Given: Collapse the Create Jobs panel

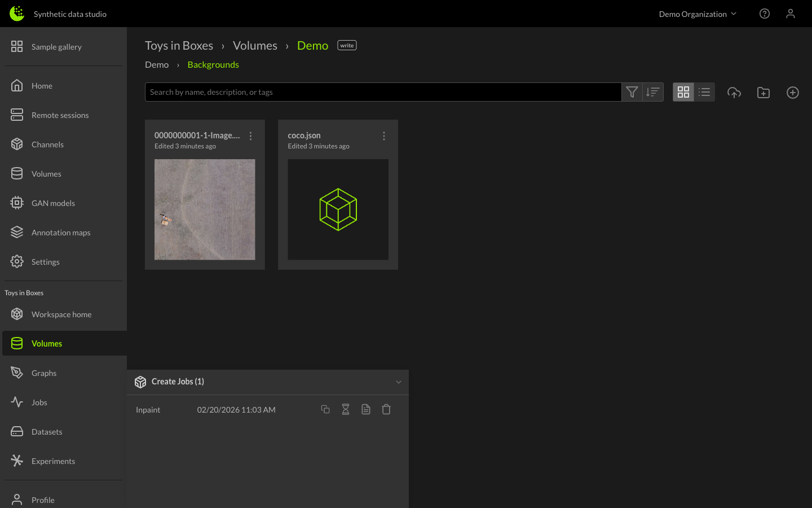Looking at the screenshot, I should tap(399, 382).
